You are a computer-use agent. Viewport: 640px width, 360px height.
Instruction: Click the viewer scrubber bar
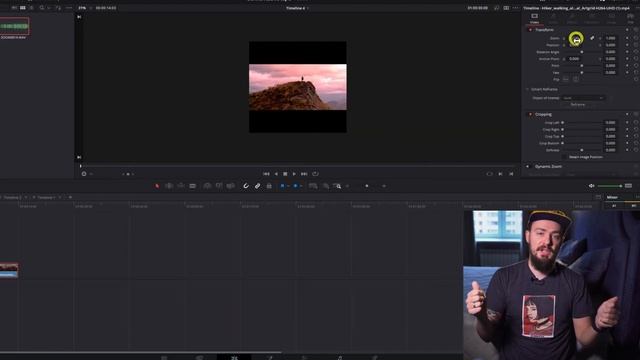pyautogui.click(x=298, y=166)
